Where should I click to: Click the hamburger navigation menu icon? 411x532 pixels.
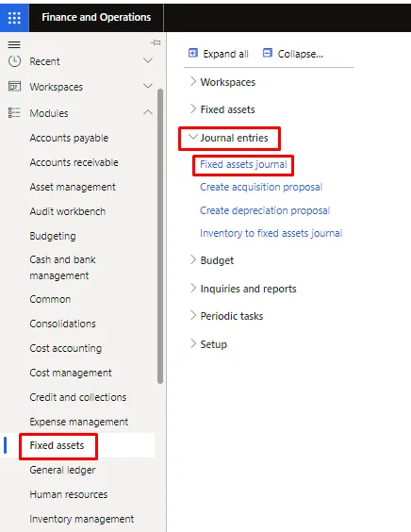[14, 44]
